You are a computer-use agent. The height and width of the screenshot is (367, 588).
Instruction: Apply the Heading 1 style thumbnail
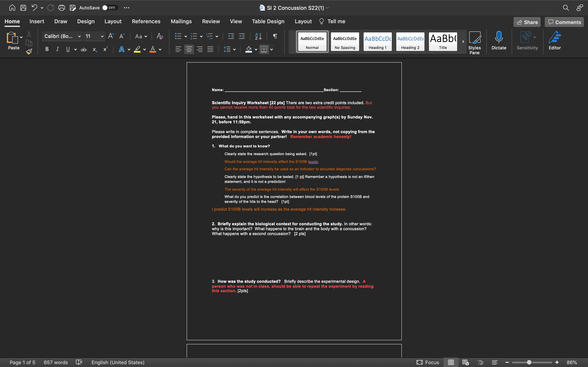(x=377, y=42)
